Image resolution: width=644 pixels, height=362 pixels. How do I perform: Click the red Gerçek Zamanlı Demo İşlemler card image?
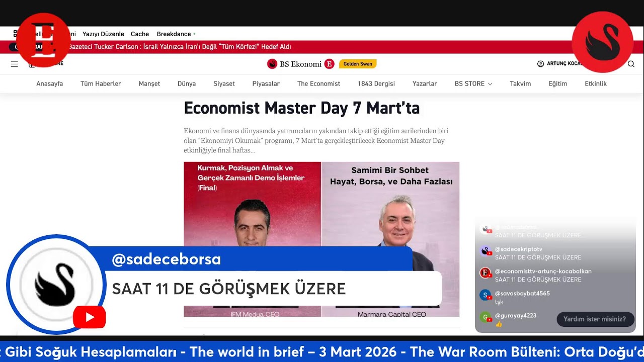[252, 239]
